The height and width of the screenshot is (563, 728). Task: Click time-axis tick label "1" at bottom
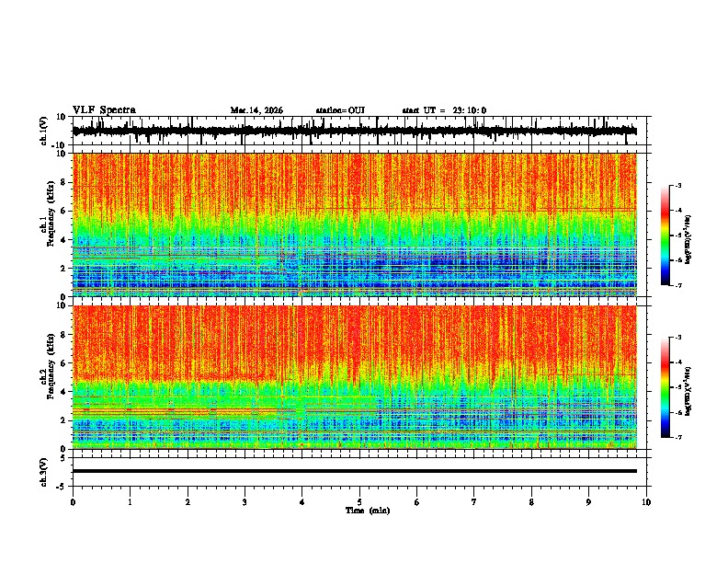(x=130, y=502)
